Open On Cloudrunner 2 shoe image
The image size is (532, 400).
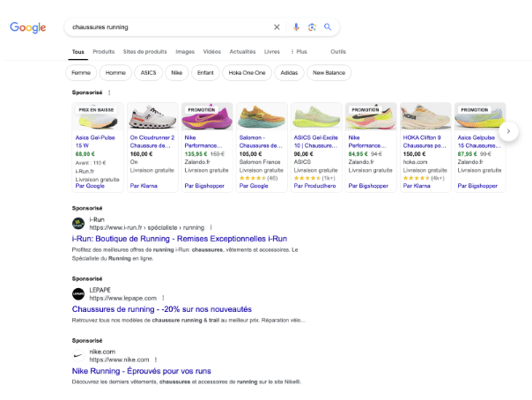click(152, 116)
